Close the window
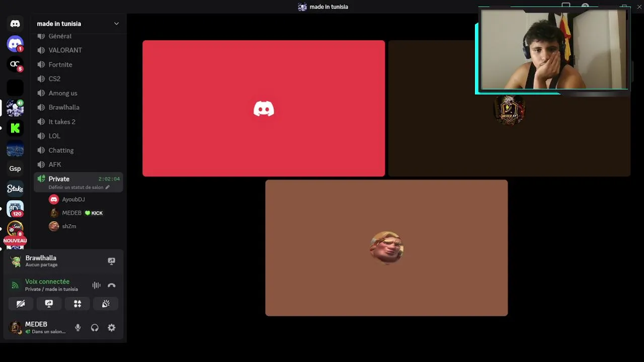Viewport: 644px width, 362px height. [x=639, y=7]
